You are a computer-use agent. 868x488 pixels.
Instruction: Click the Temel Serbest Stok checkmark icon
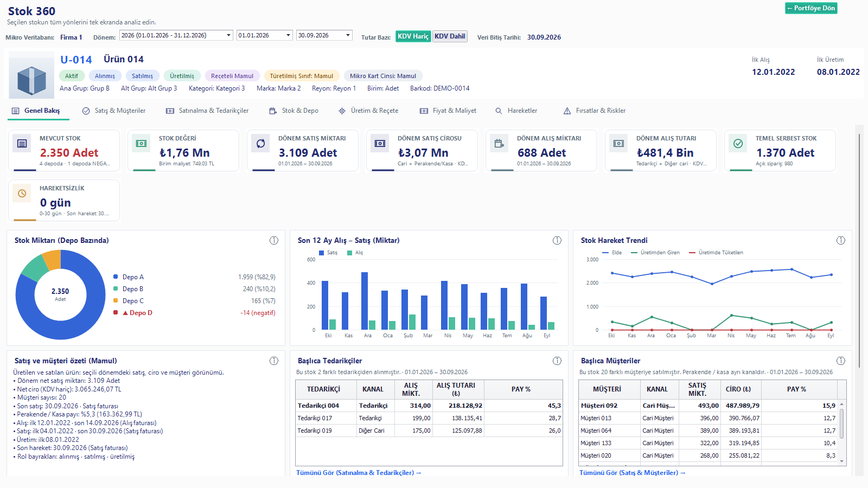(738, 144)
